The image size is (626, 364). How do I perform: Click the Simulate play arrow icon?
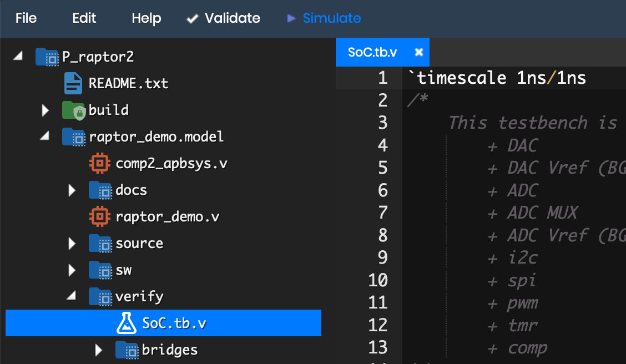[291, 18]
